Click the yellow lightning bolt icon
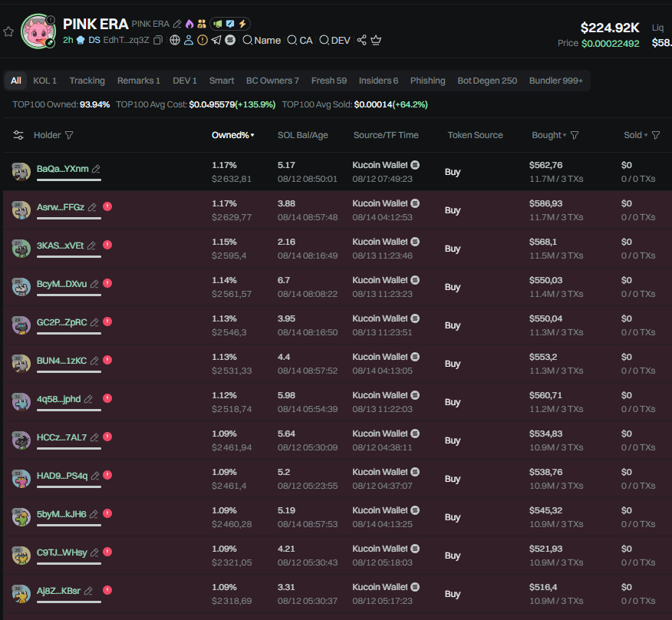Screen dimensions: 672x620 coord(242,24)
